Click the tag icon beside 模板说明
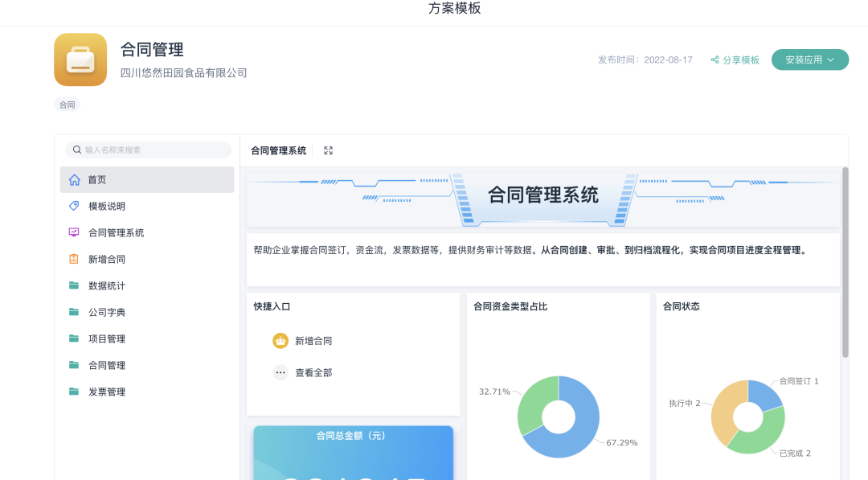This screenshot has width=868, height=480. 74,206
